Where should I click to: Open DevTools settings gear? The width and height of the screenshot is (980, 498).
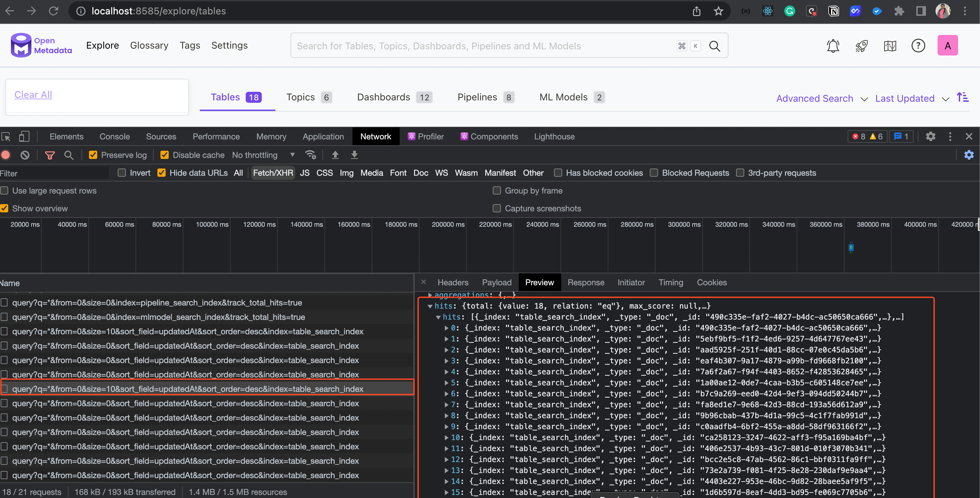(x=930, y=136)
